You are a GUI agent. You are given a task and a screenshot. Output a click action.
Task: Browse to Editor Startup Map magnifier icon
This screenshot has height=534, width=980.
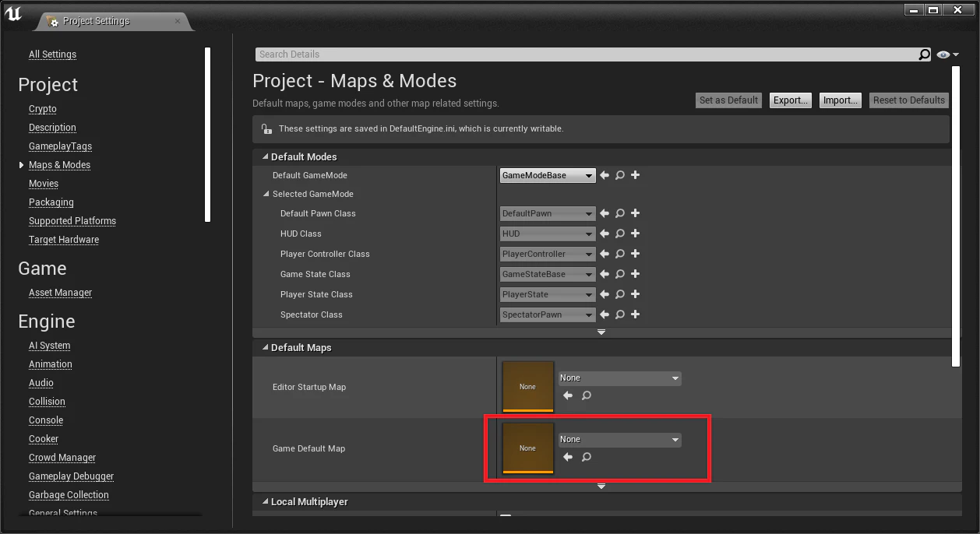point(587,395)
